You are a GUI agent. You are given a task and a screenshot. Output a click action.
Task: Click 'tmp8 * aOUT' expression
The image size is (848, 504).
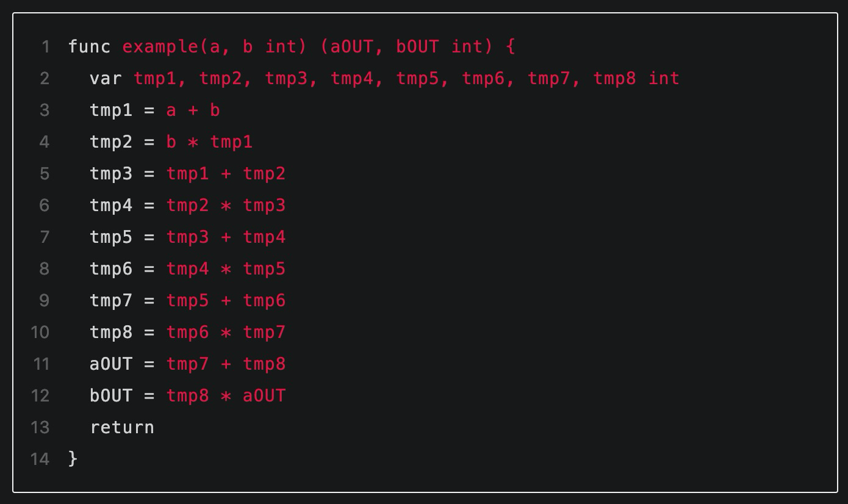[226, 395]
